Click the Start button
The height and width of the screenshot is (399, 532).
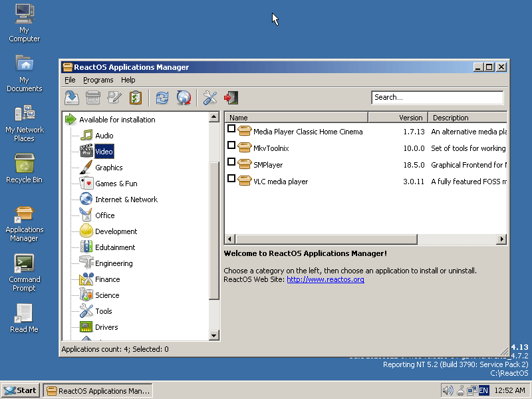(21, 390)
